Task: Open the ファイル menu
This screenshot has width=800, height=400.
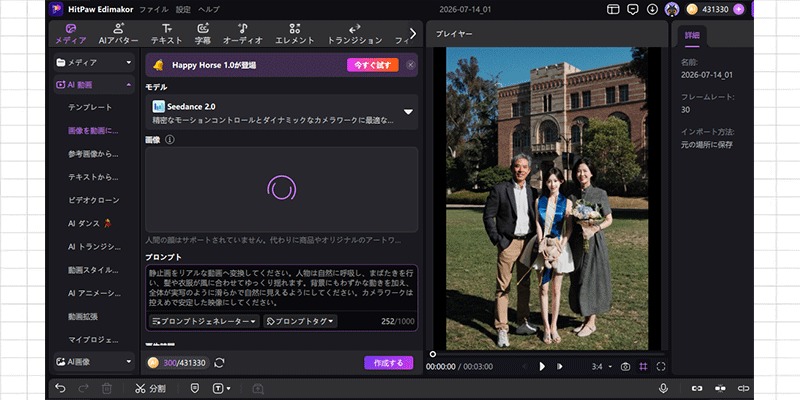Action: tap(154, 9)
